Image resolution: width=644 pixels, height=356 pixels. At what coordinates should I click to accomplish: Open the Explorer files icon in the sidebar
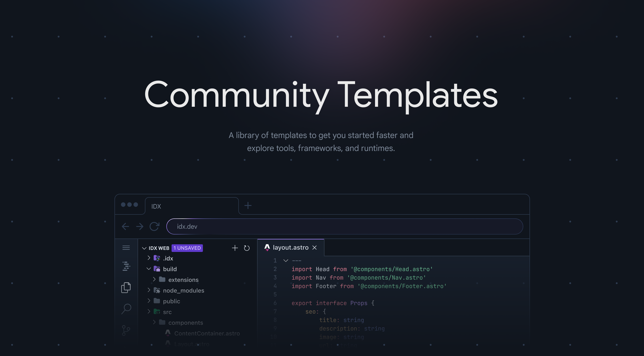pos(126,288)
